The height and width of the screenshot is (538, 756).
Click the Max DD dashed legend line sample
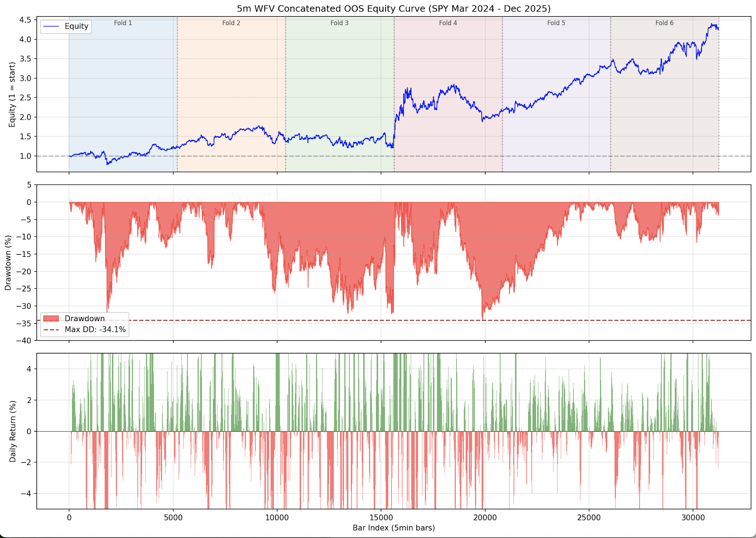(51, 329)
